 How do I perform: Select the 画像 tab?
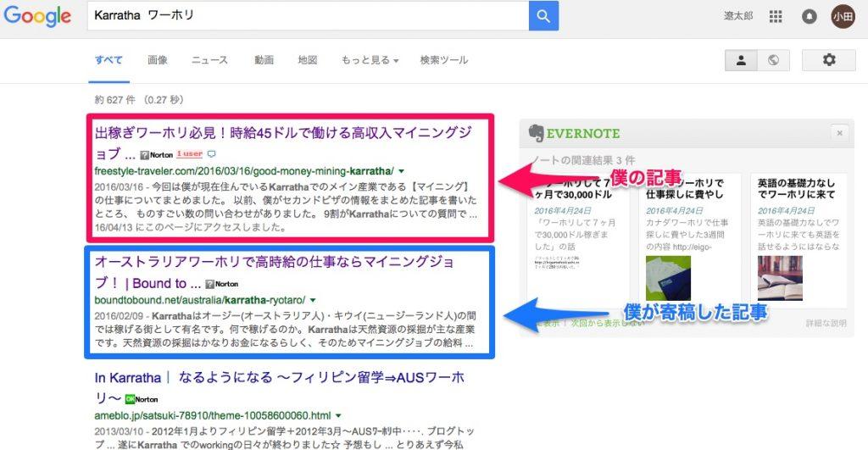click(157, 60)
